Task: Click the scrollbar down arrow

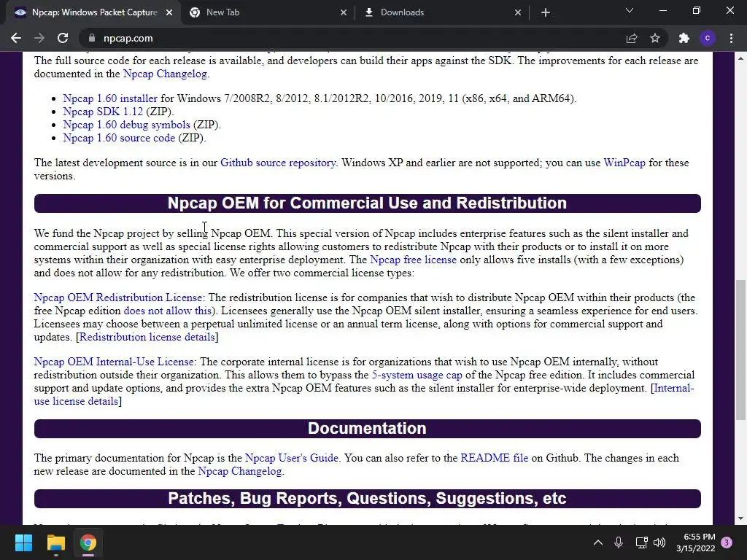Action: click(x=740, y=518)
